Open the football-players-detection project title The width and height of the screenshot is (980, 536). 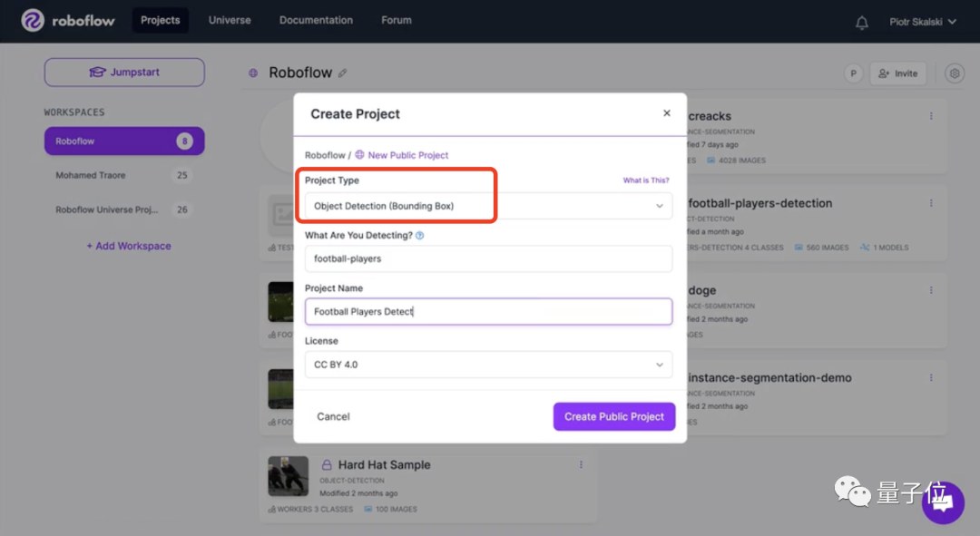(760, 203)
